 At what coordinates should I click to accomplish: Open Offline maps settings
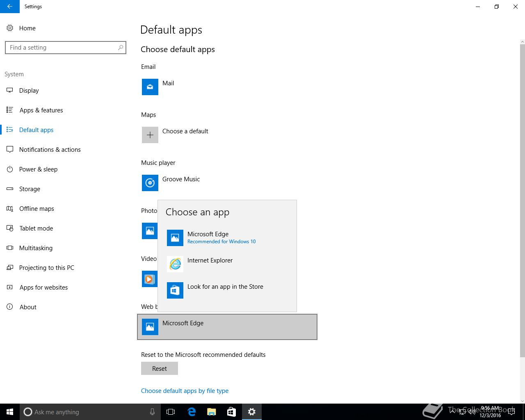pyautogui.click(x=37, y=209)
